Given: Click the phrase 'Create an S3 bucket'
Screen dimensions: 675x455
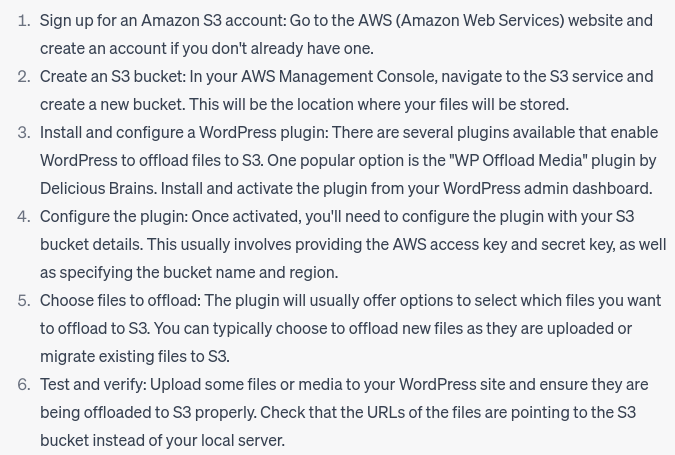Looking at the screenshot, I should tap(112, 77).
